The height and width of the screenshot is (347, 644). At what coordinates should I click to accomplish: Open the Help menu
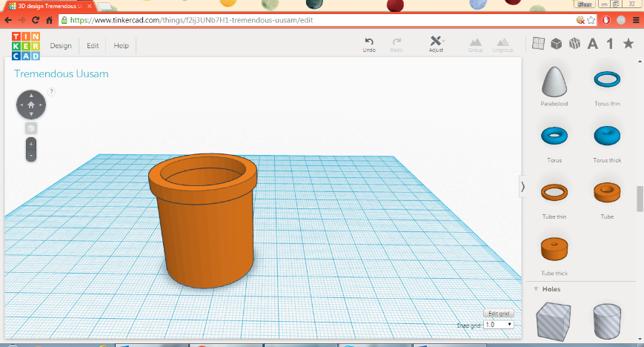121,46
